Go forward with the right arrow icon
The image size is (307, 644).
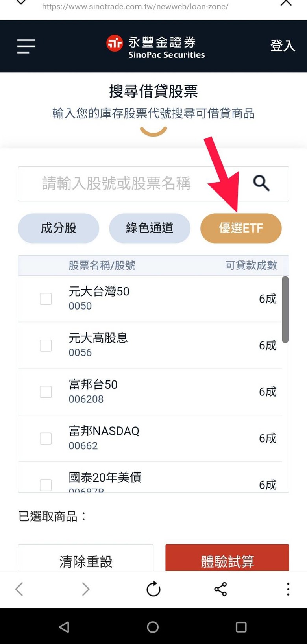coord(85,589)
